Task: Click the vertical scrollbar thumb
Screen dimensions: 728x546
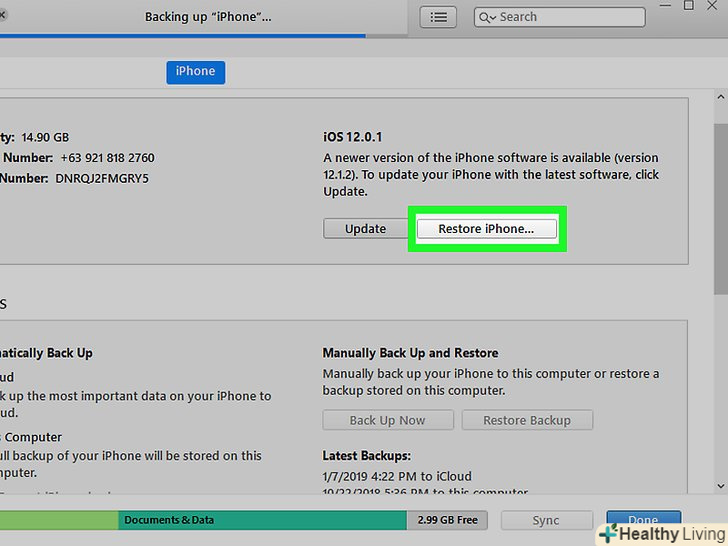Action: click(721, 209)
